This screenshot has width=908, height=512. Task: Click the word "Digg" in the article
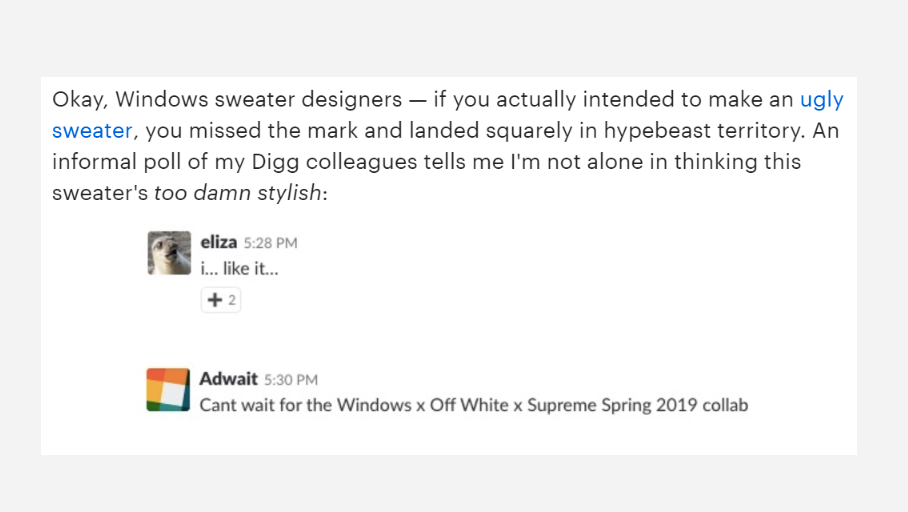[x=275, y=163]
